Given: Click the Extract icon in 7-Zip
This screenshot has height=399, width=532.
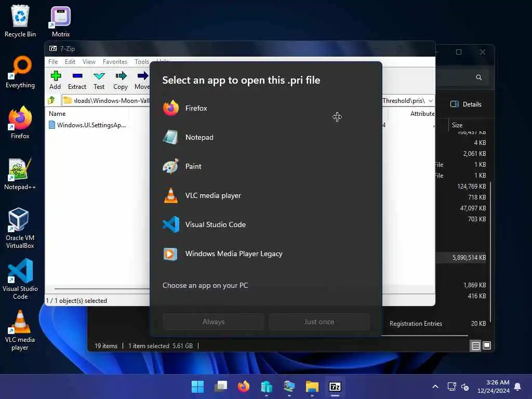Looking at the screenshot, I should click(x=77, y=81).
